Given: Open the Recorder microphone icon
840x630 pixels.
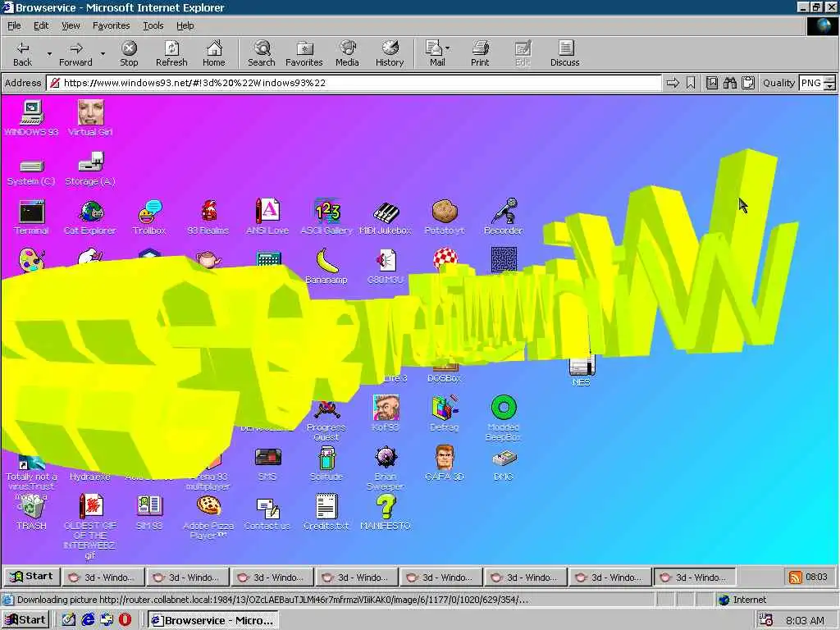Looking at the screenshot, I should 503,217.
